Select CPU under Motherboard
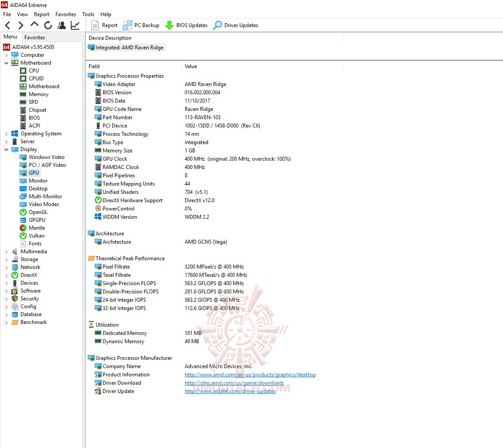 pyautogui.click(x=30, y=71)
